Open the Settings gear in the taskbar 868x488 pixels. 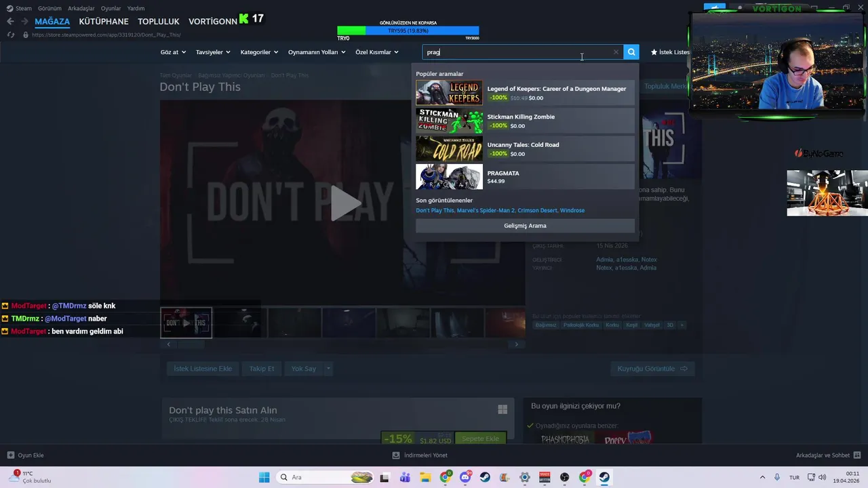524,477
